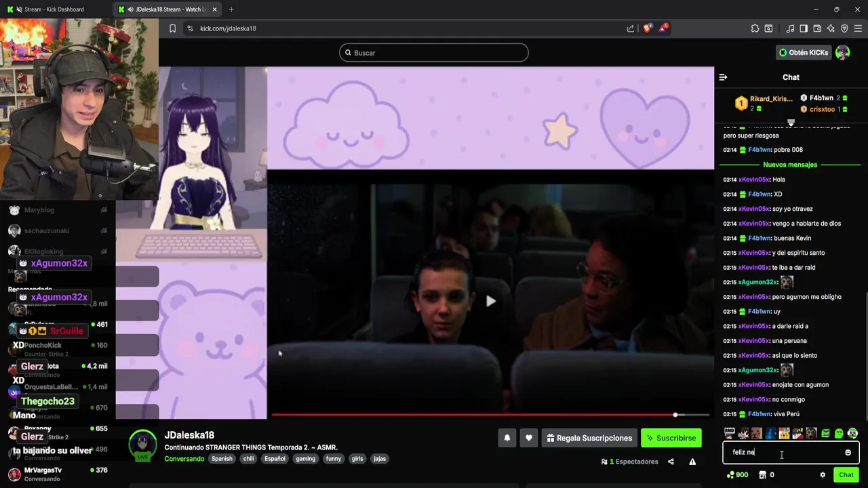
Task: Open browser extensions puzzle icon
Action: click(755, 28)
